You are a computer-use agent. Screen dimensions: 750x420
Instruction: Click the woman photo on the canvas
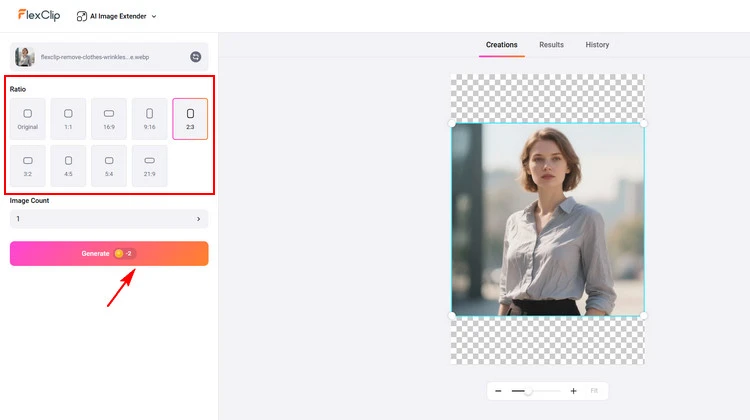tap(548, 220)
